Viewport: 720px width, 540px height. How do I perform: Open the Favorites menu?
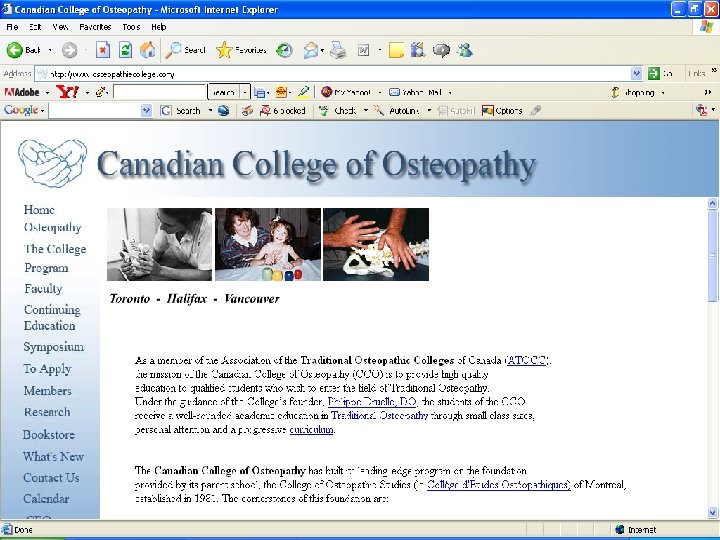tap(95, 27)
